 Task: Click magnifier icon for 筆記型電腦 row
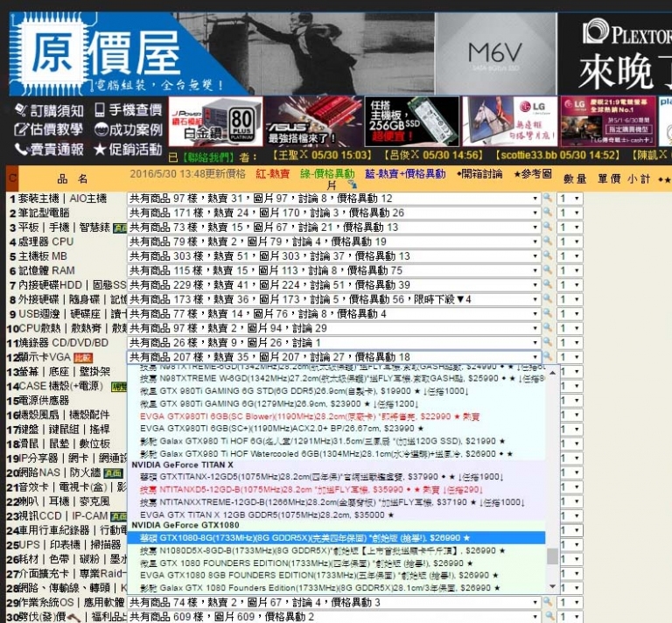point(547,212)
